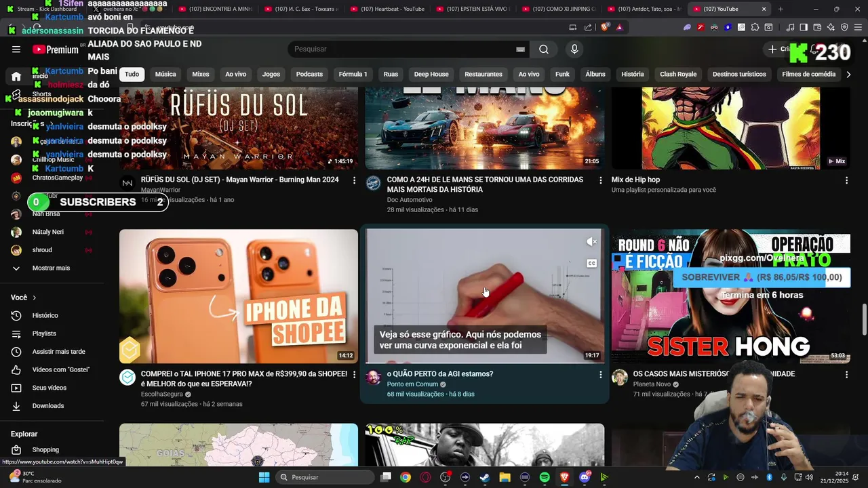Screen dimensions: 868x488
Task: Open the Brave main menu
Action: point(857,27)
